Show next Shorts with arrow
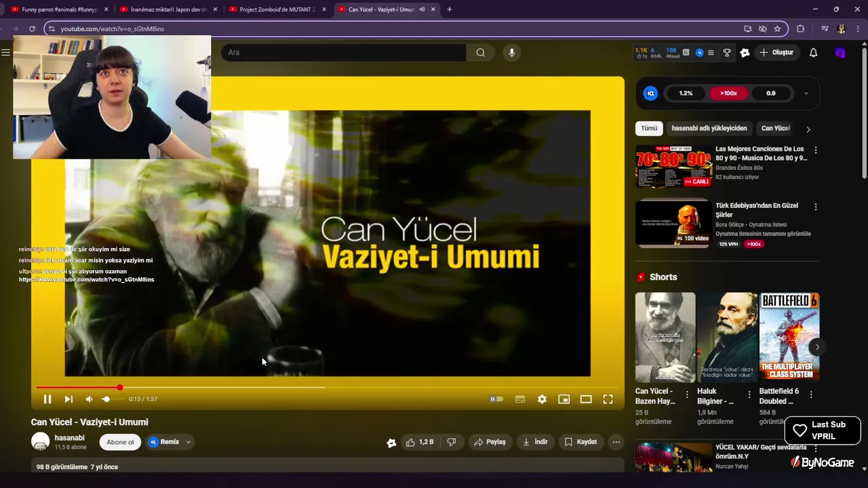This screenshot has width=868, height=488. pyautogui.click(x=817, y=347)
